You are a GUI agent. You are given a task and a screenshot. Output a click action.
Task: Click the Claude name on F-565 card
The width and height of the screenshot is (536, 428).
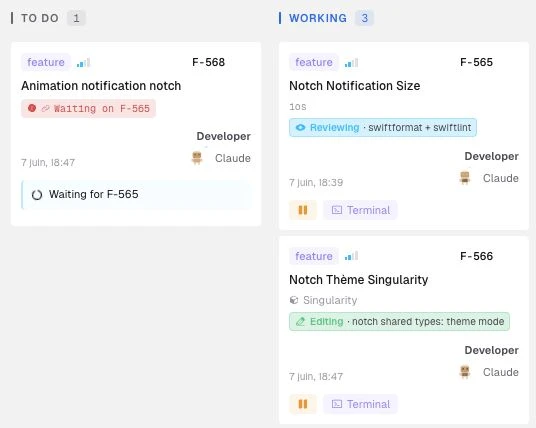click(501, 178)
